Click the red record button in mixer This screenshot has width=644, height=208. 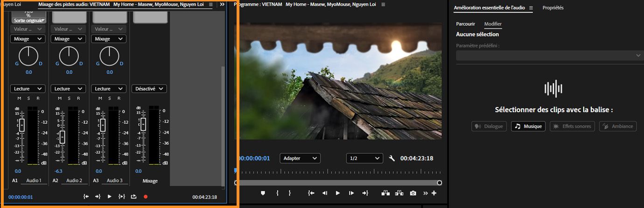pos(146,197)
